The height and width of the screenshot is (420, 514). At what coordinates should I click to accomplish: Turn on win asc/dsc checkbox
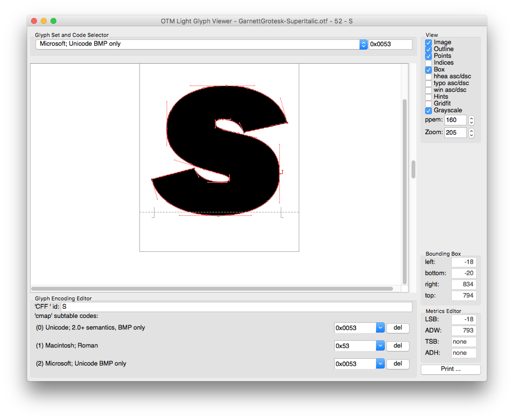pos(428,90)
